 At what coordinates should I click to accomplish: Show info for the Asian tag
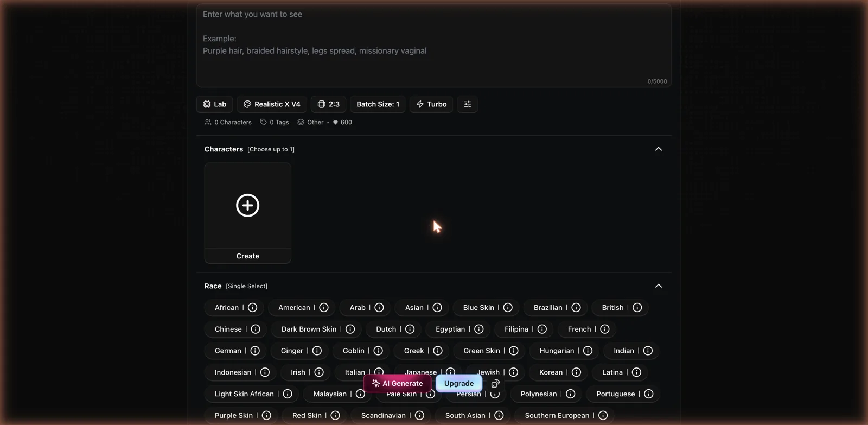point(437,308)
